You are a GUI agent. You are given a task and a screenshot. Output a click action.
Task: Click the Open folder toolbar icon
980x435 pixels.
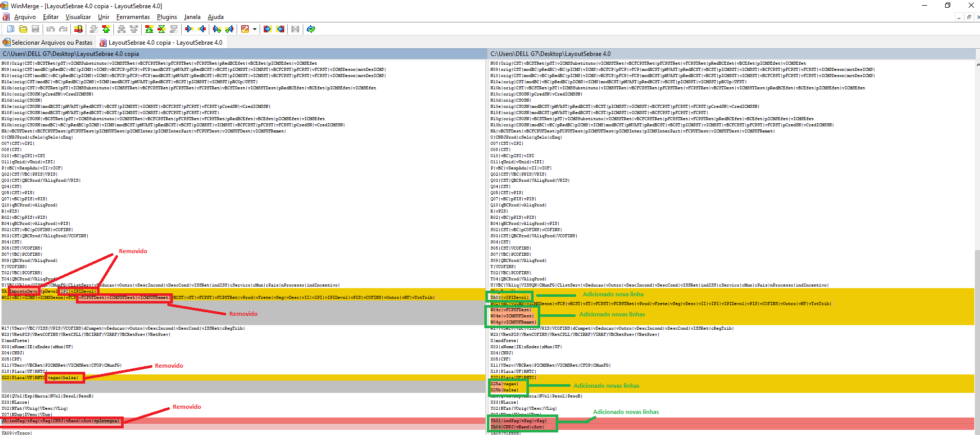tap(23, 29)
